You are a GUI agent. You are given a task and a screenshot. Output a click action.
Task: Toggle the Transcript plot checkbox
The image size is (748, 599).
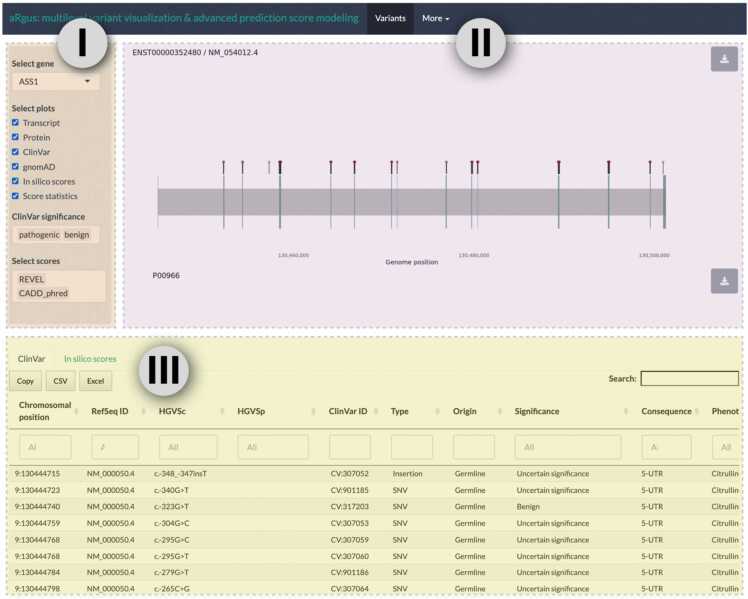[16, 123]
